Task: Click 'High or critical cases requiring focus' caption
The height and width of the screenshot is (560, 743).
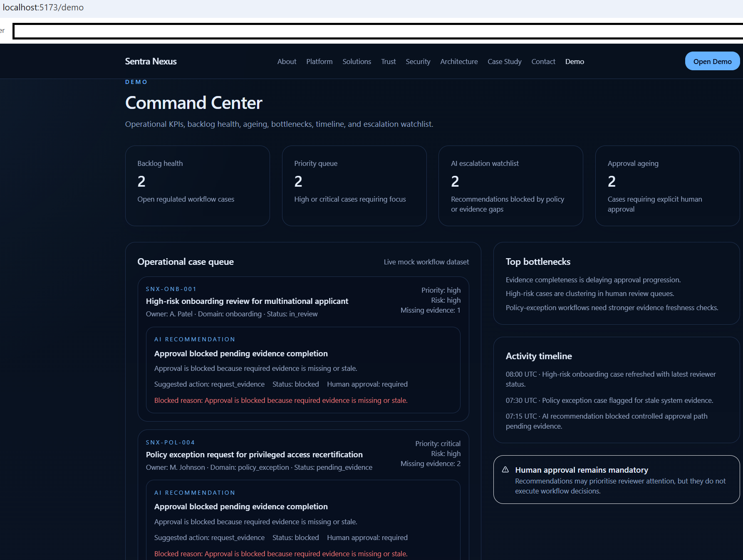Action: coord(350,199)
